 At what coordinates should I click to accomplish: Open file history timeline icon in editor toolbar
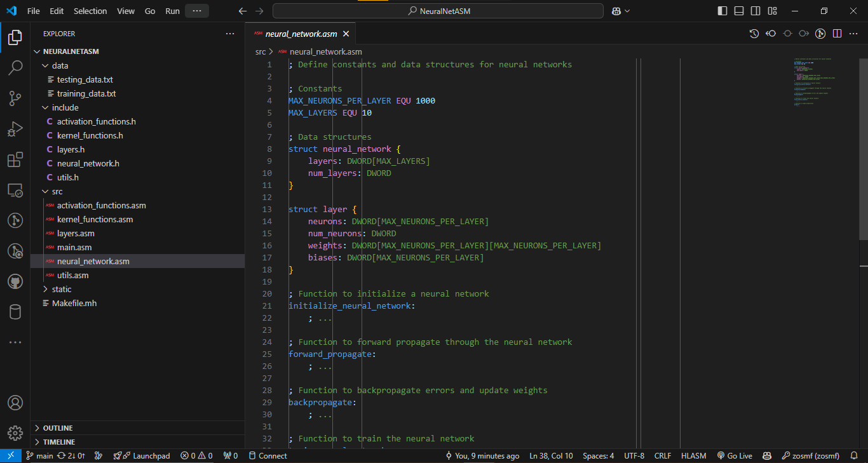(754, 34)
